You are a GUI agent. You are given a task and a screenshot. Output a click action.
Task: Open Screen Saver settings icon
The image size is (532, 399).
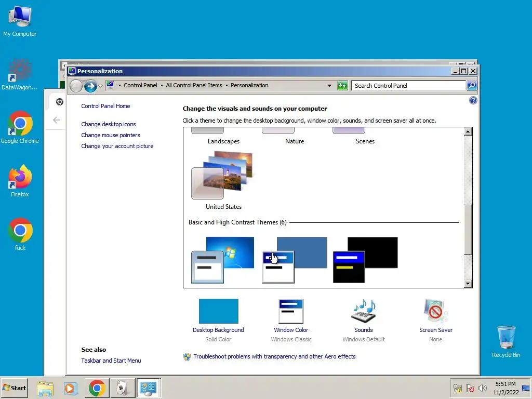[436, 311]
